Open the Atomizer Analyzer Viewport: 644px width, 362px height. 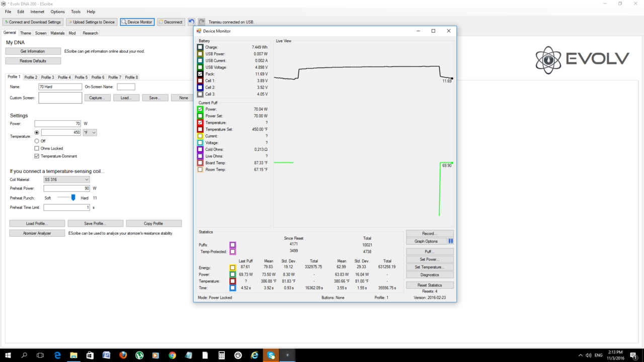[x=37, y=233]
